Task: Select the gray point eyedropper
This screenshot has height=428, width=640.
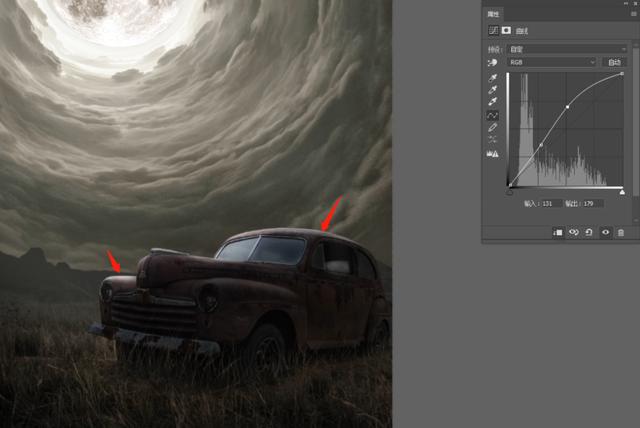Action: pyautogui.click(x=493, y=90)
